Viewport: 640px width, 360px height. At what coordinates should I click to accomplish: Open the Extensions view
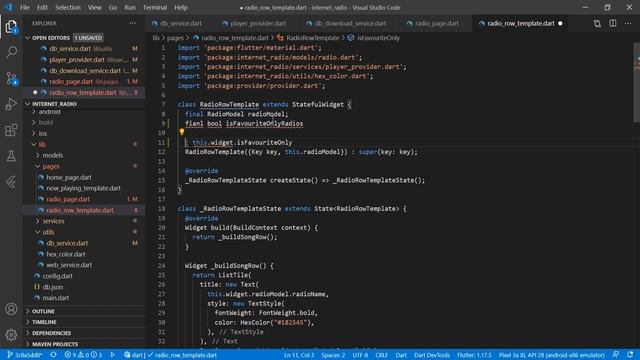(11, 130)
